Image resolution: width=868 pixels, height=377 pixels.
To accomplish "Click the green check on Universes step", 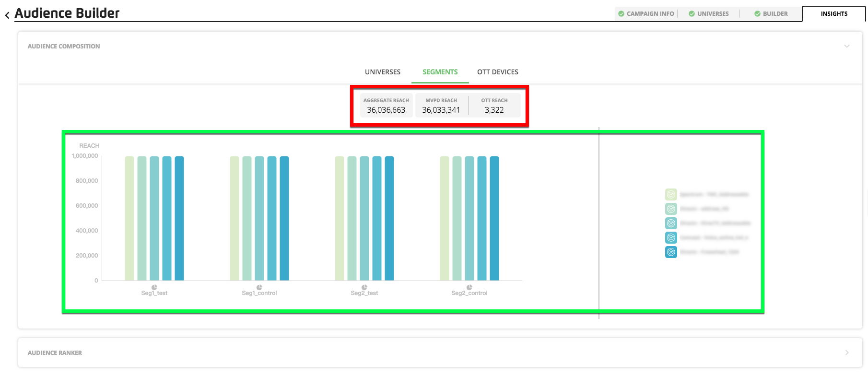I will coord(692,14).
